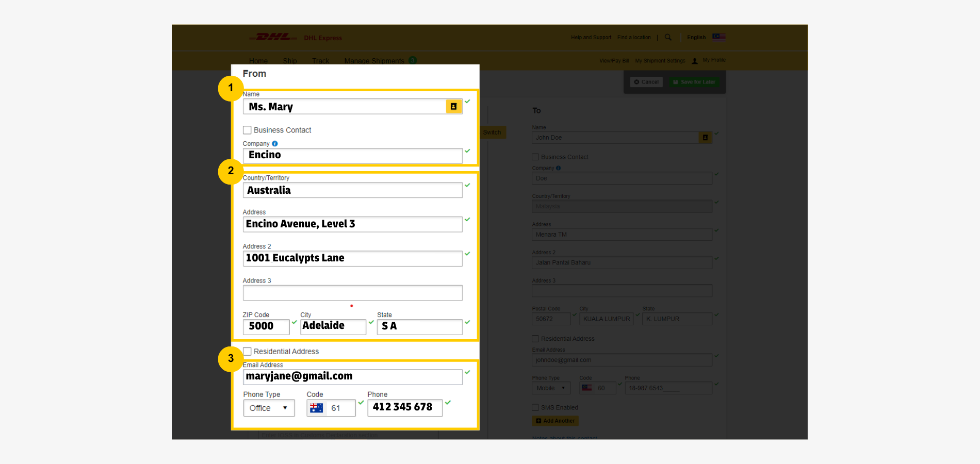Toggle Residential Address checkbox in To section
The width and height of the screenshot is (980, 464).
[535, 339]
